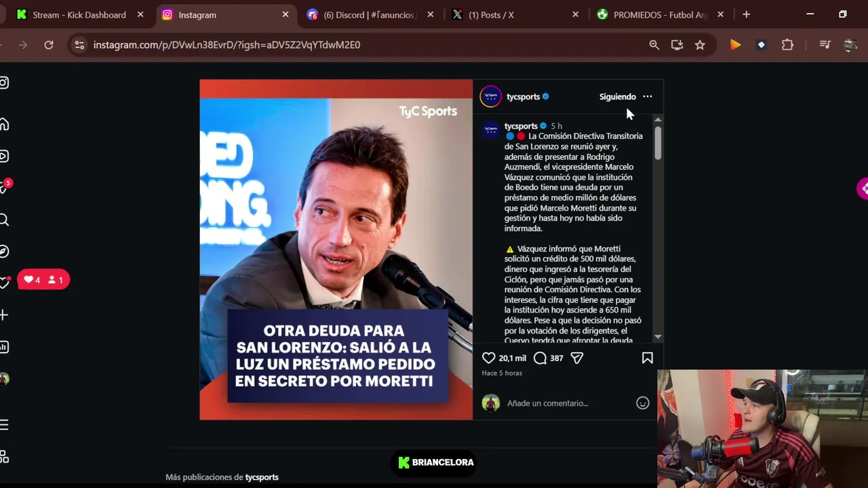Close the PROMIEDOS tab
The width and height of the screenshot is (868, 488).
[x=720, y=14]
